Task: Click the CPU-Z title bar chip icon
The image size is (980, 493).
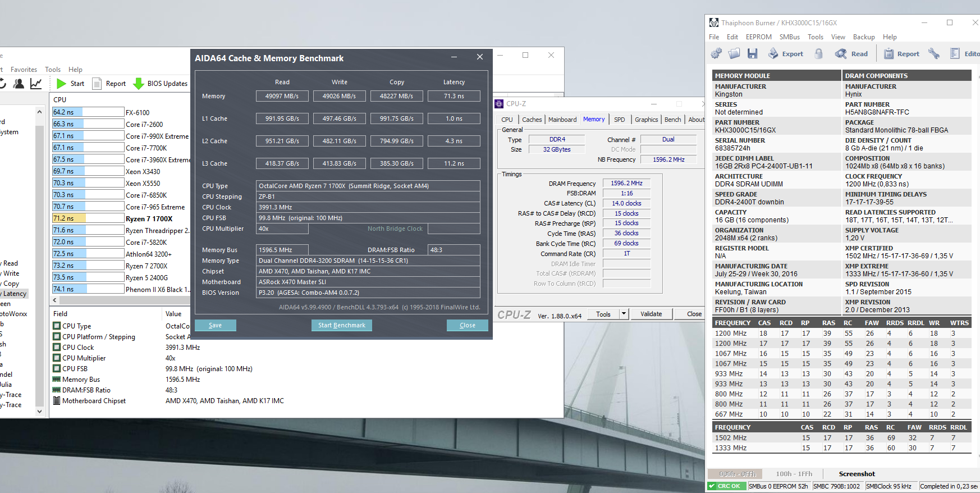Action: (499, 104)
